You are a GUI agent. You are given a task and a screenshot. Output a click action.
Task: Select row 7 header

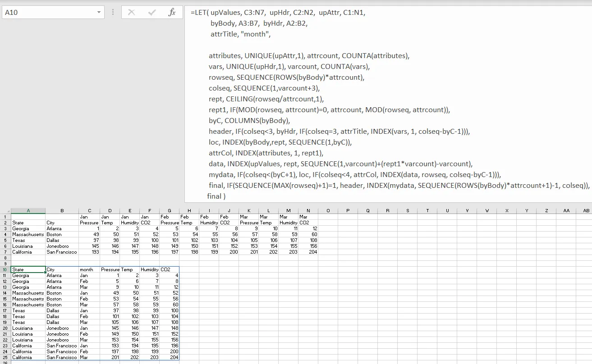click(x=5, y=252)
